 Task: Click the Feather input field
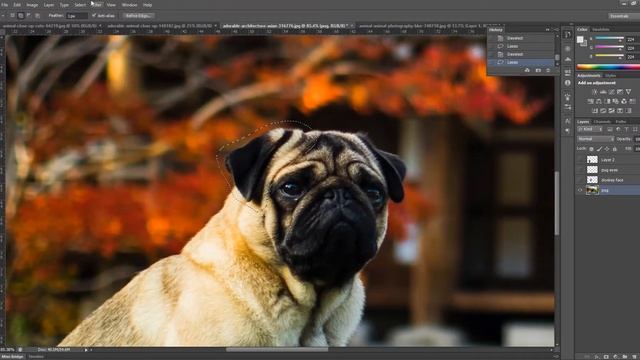coord(77,16)
